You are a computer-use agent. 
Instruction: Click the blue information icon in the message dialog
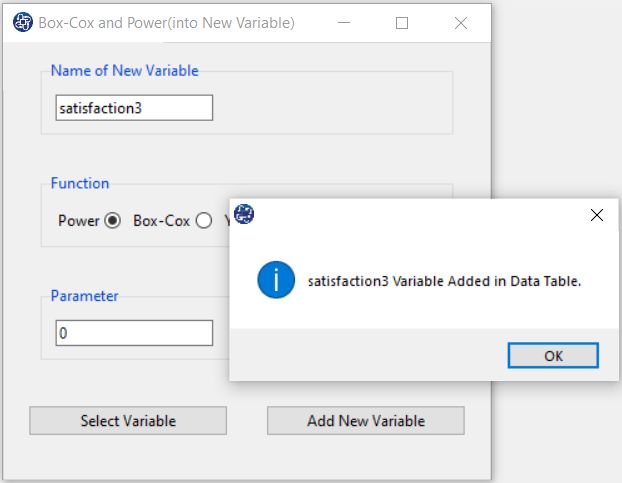275,280
